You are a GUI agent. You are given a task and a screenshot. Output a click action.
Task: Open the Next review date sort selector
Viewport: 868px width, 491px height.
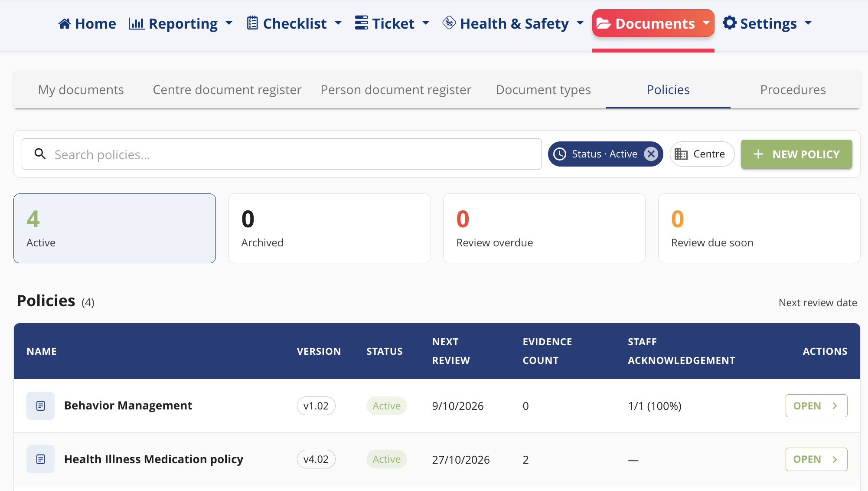(x=818, y=302)
